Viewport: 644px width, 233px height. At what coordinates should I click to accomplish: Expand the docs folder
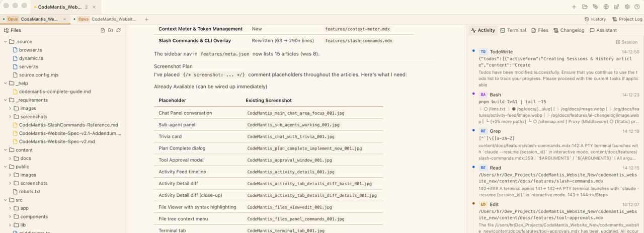coord(10,159)
